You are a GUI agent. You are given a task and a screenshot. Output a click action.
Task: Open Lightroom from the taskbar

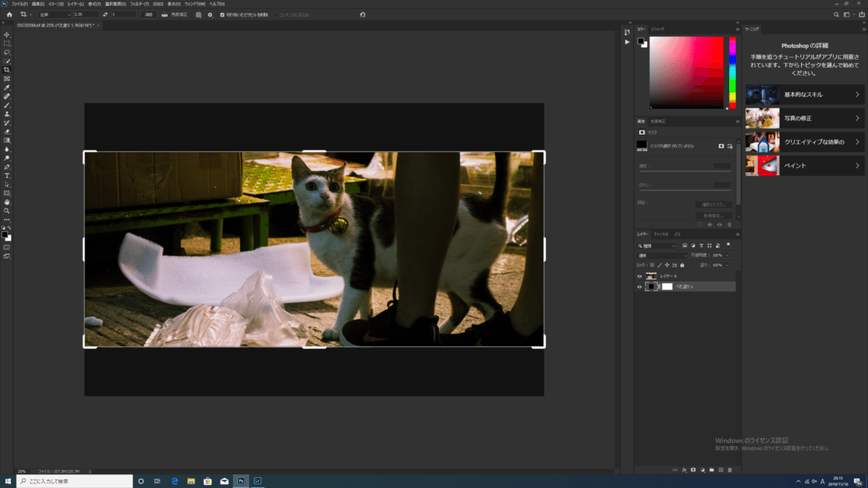[x=258, y=481]
